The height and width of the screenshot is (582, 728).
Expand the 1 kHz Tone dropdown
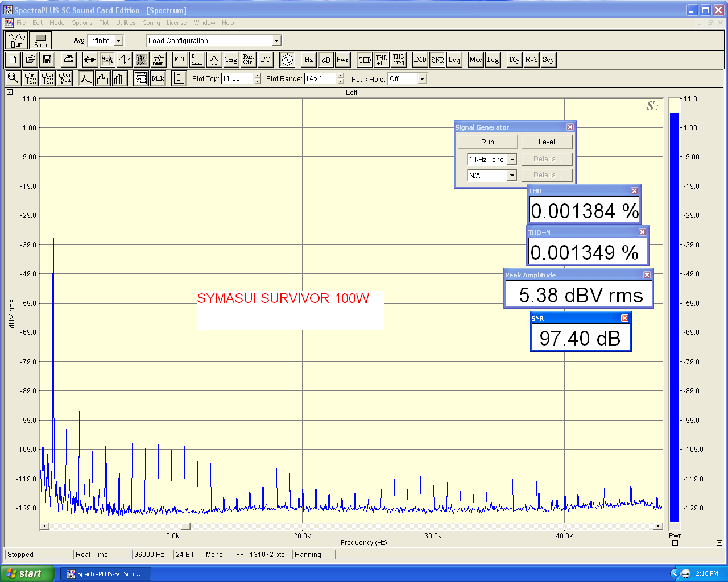click(512, 160)
